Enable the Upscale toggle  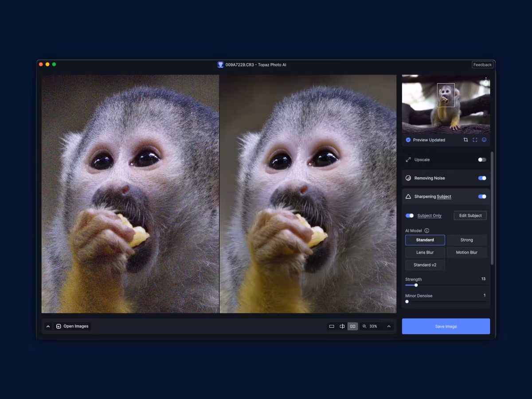point(482,160)
